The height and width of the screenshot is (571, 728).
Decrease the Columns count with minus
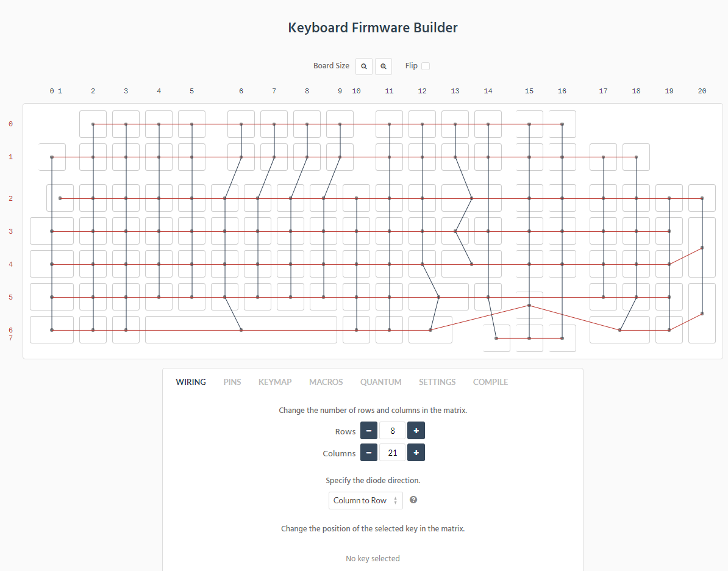(369, 453)
